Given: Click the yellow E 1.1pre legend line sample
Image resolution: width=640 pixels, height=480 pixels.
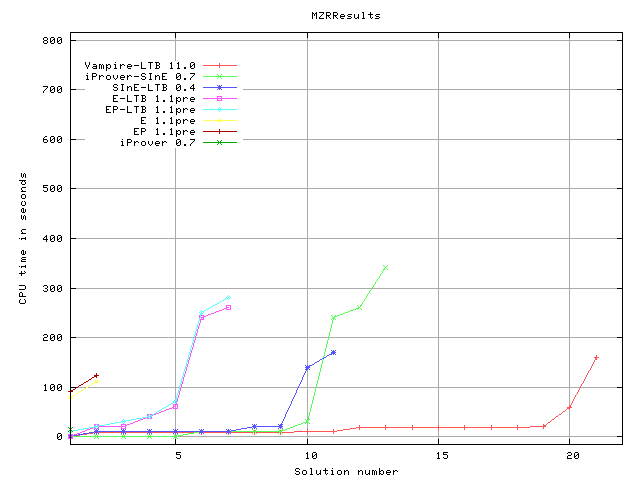Looking at the screenshot, I should 220,120.
